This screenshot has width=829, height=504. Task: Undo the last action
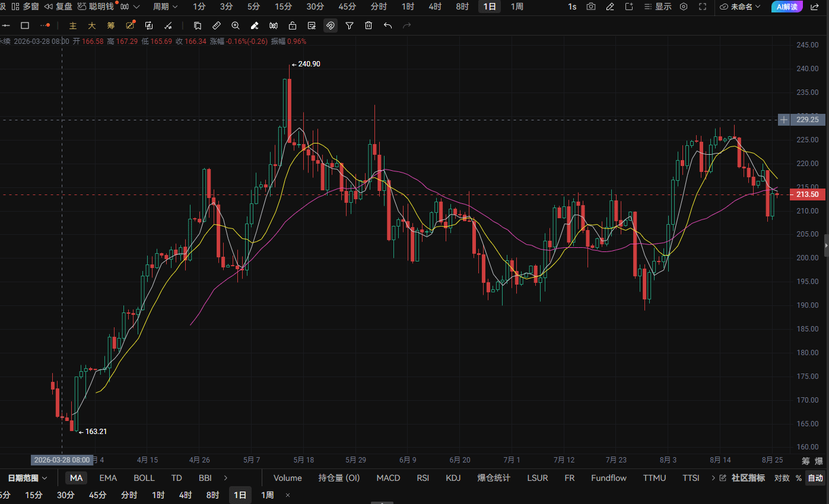[387, 25]
